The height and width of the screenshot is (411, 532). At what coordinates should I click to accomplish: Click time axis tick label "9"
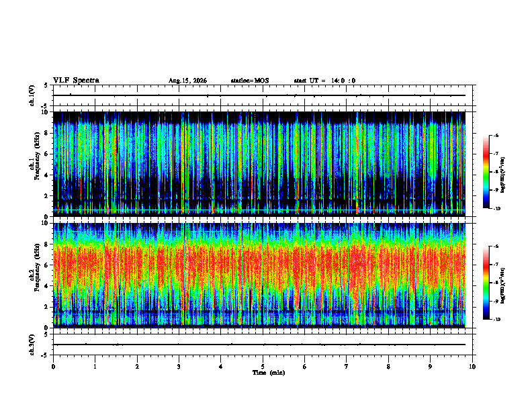click(x=430, y=367)
